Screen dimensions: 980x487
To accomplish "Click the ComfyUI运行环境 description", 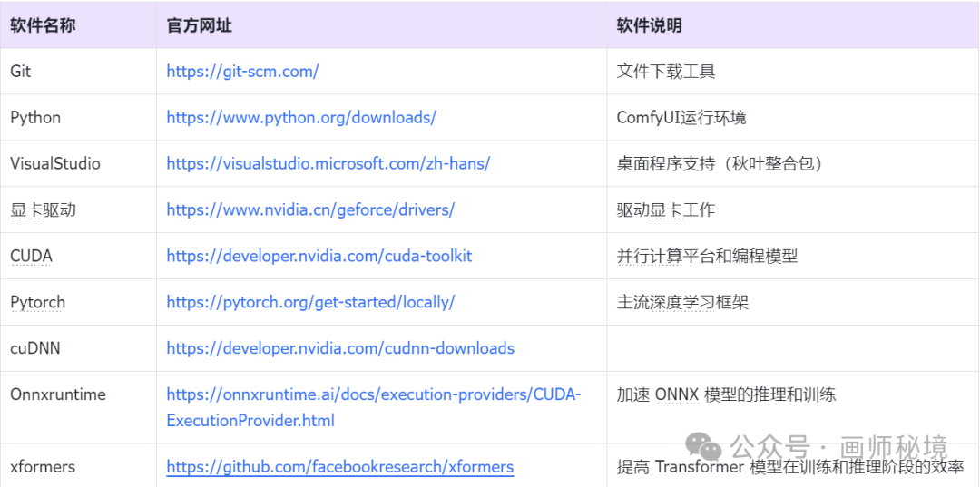I will coord(681,117).
